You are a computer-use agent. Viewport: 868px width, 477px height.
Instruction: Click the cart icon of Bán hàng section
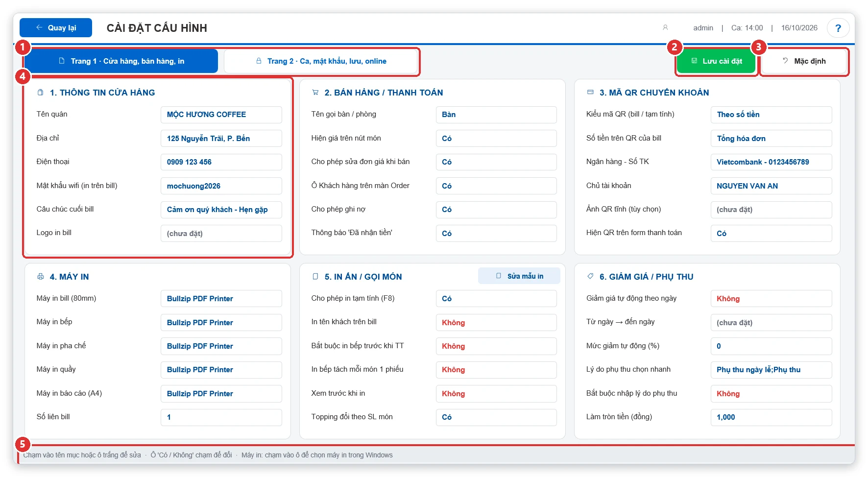pos(315,92)
